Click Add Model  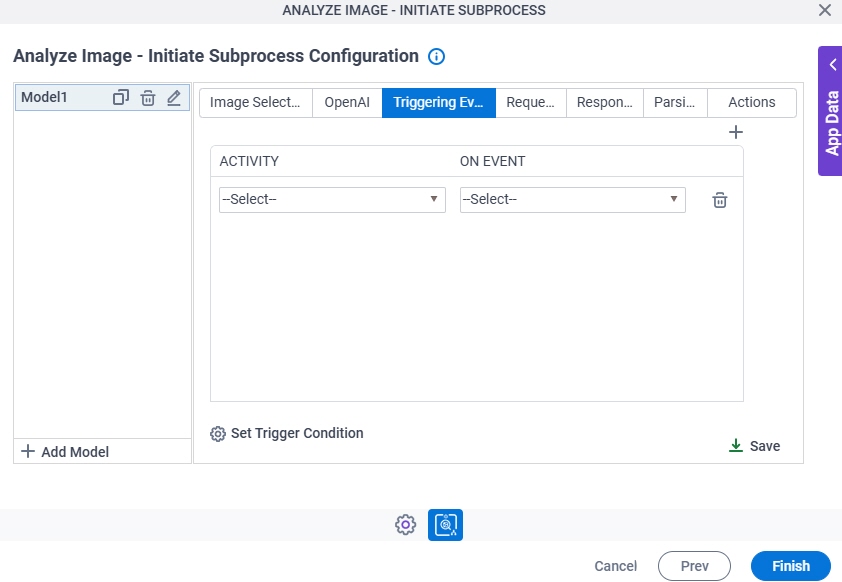click(65, 452)
